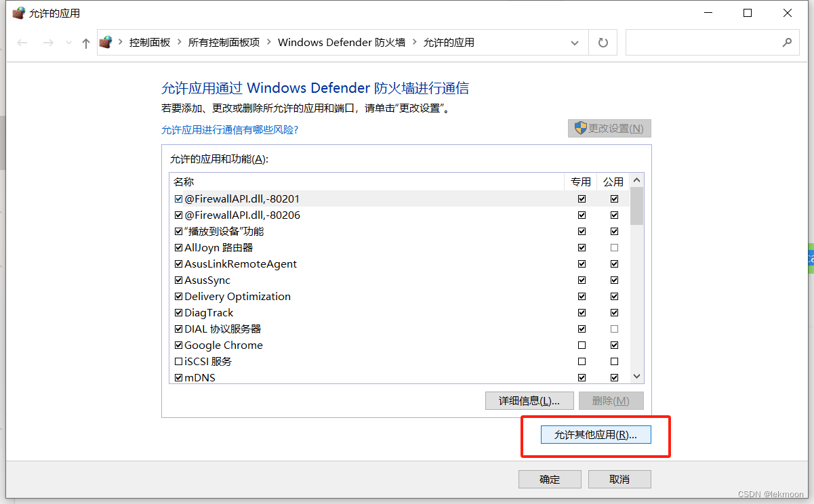Click list scrollbar up arrow

pos(636,181)
